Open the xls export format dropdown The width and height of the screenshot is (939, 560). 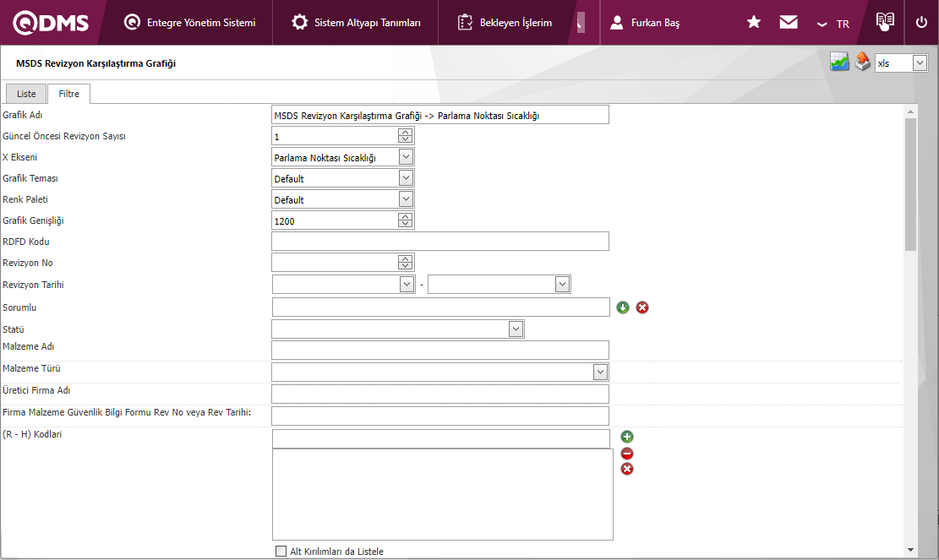coord(920,63)
